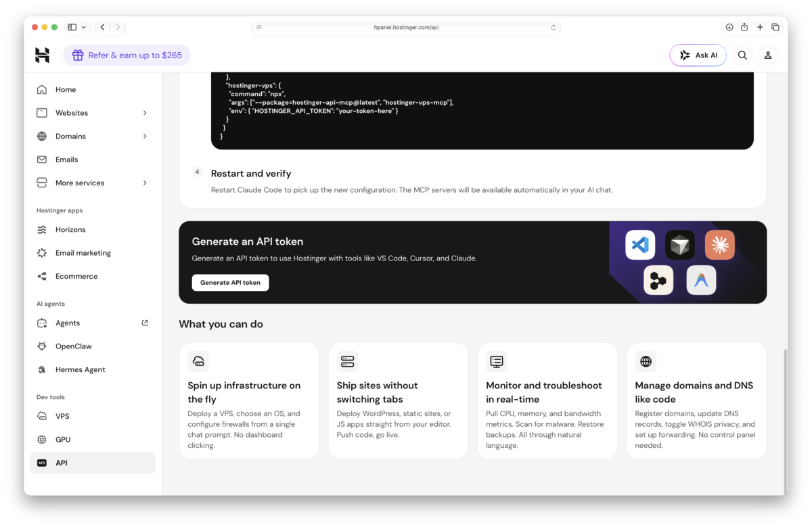Viewport: 812px width, 527px height.
Task: Open the Safari downloads icon
Action: coord(729,27)
